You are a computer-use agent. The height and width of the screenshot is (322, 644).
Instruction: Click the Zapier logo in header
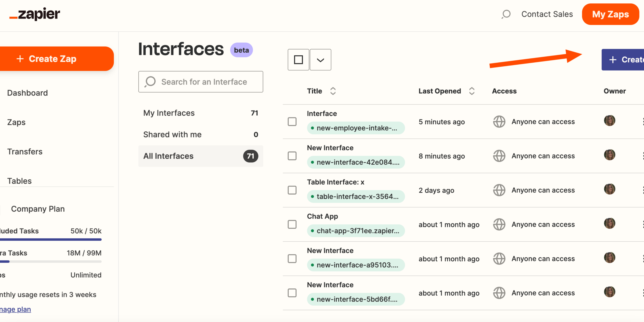coord(35,14)
